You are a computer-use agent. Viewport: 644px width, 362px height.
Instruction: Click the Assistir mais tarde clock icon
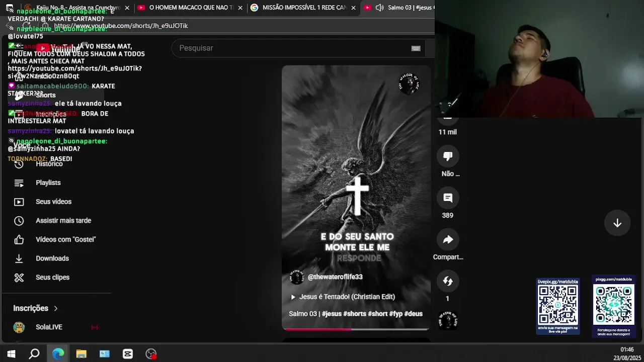pyautogui.click(x=19, y=221)
